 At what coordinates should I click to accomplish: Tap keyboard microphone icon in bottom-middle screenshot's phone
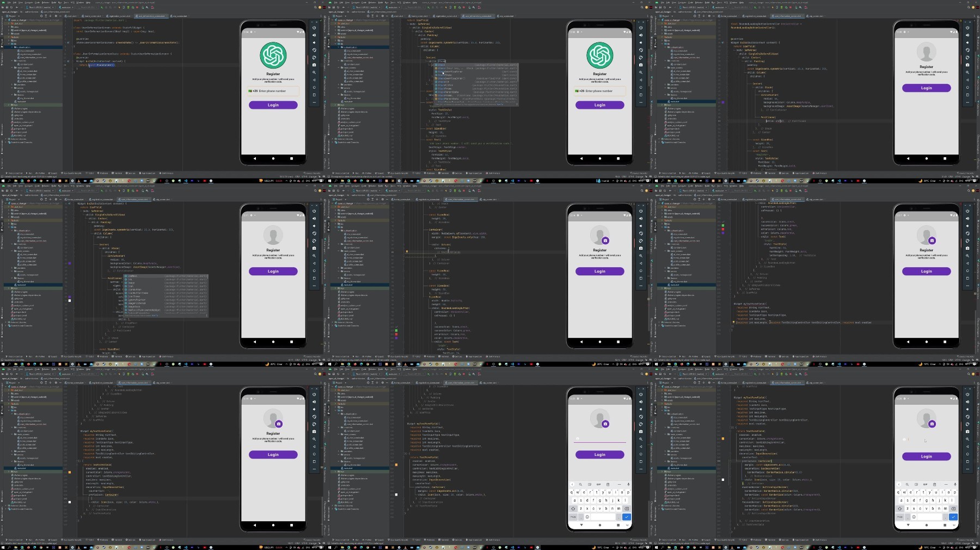click(628, 484)
